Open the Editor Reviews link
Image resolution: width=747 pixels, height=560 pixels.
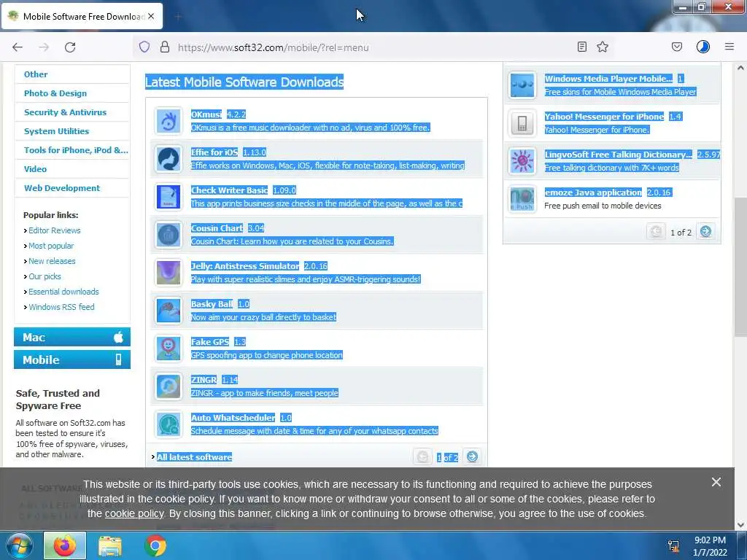54,230
